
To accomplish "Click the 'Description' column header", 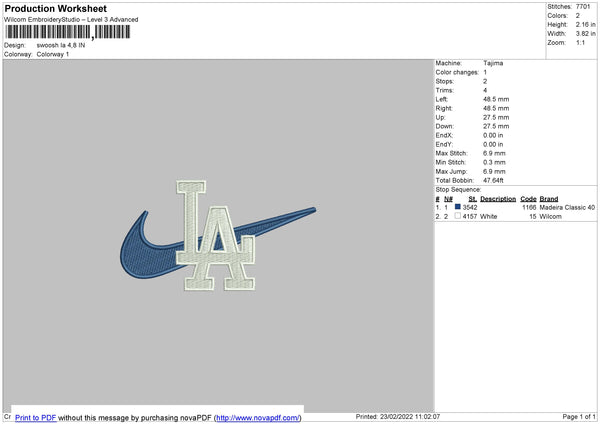I will point(498,199).
